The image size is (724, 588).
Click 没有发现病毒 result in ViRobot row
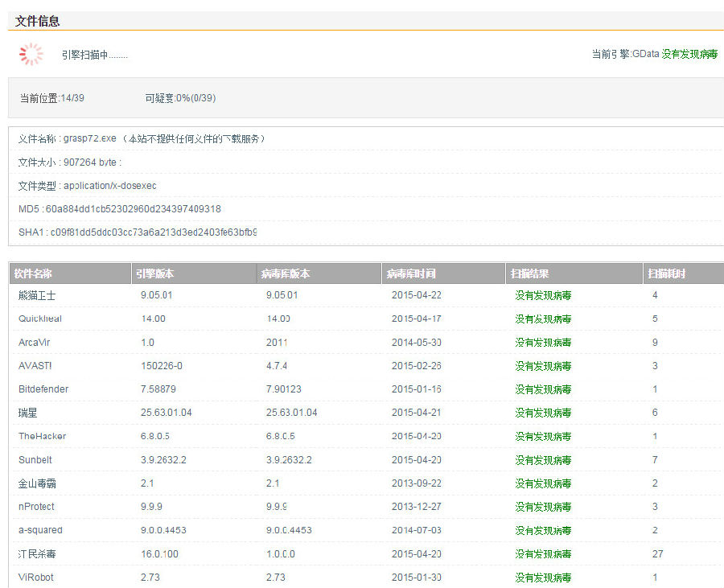(x=544, y=578)
